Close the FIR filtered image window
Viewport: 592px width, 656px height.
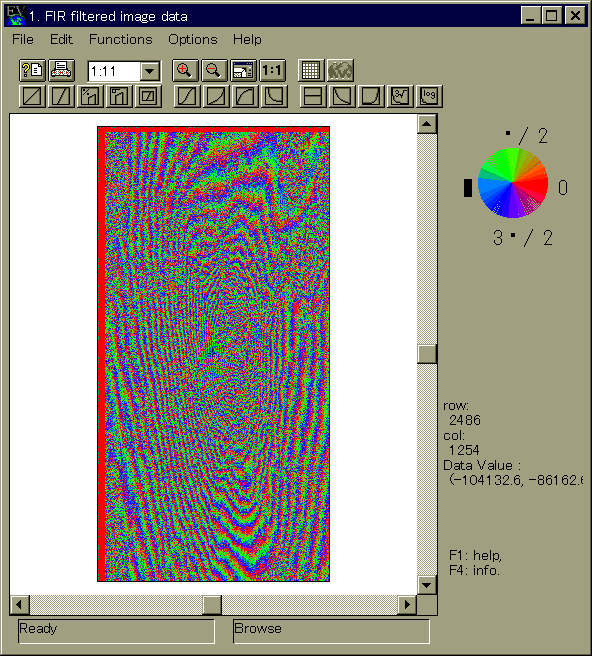tap(575, 16)
